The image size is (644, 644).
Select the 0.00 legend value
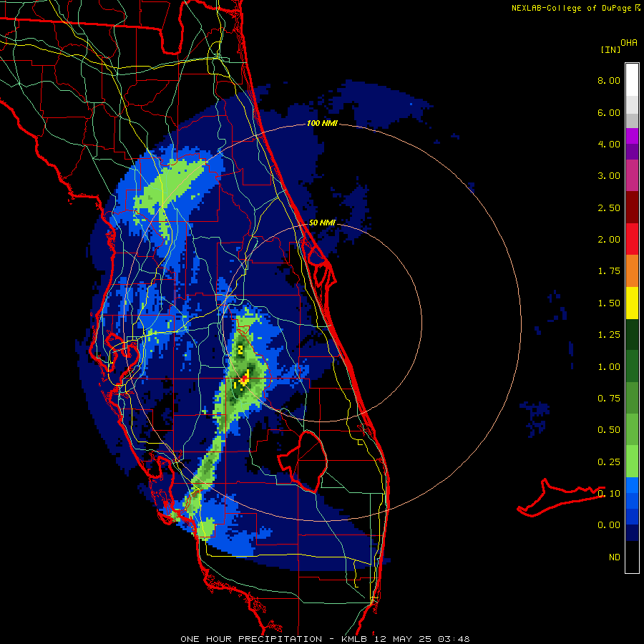(609, 525)
